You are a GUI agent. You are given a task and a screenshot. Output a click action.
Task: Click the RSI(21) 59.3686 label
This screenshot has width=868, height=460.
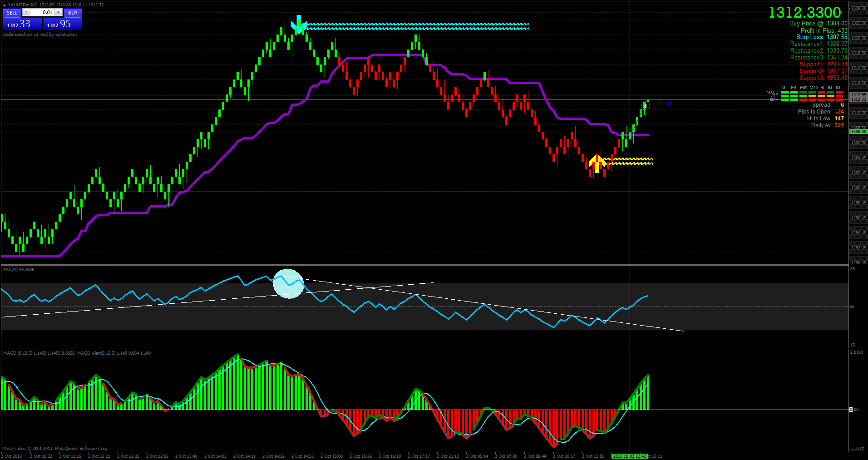click(x=19, y=270)
